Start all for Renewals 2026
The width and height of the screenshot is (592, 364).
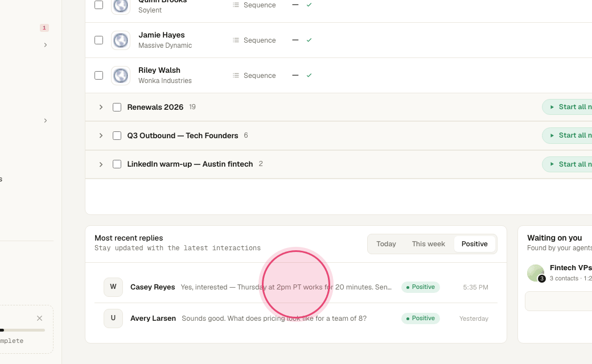(x=568, y=107)
